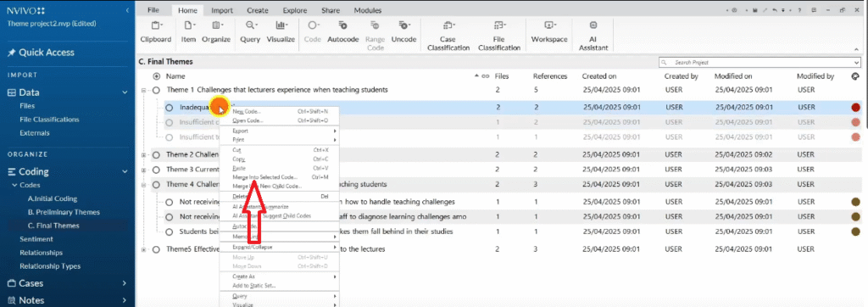Expand the Theme 3 tree node
This screenshot has height=307, width=868.
(143, 170)
